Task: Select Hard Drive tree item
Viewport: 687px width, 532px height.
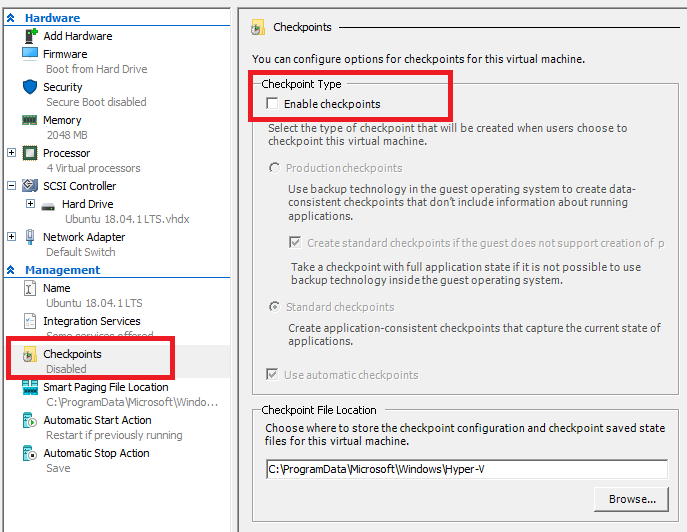Action: point(88,204)
